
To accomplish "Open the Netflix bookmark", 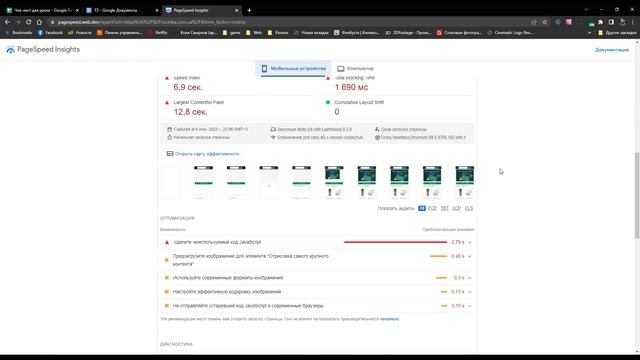I will pos(158,33).
